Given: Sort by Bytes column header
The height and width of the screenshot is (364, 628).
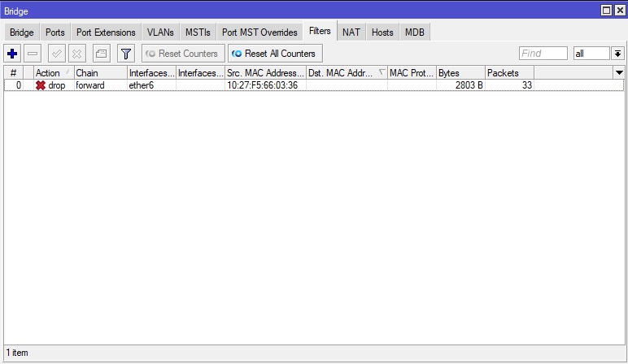Looking at the screenshot, I should [460, 73].
